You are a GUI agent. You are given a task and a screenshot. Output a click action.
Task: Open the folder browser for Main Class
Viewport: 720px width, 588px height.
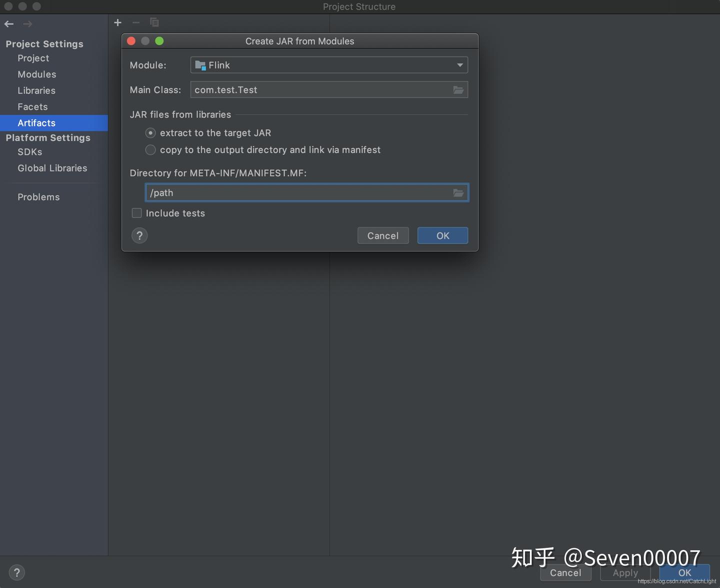pos(458,90)
